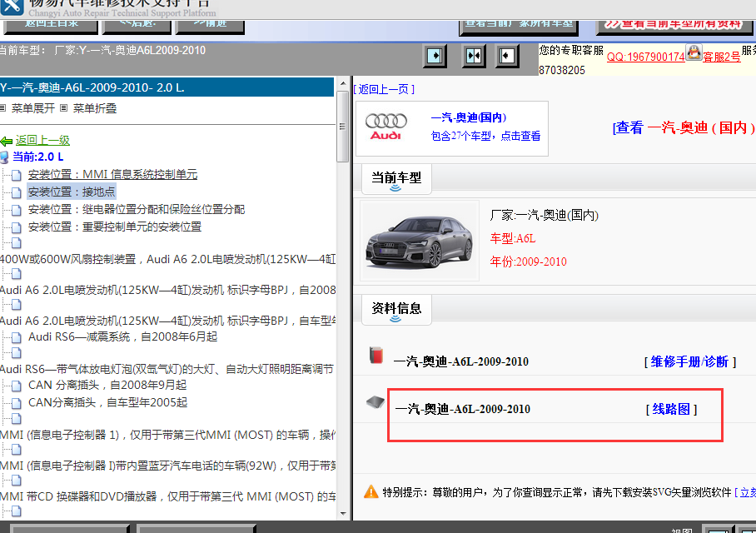756x533 pixels.
Task: Click the left panel scroll down arrow
Action: point(343,513)
